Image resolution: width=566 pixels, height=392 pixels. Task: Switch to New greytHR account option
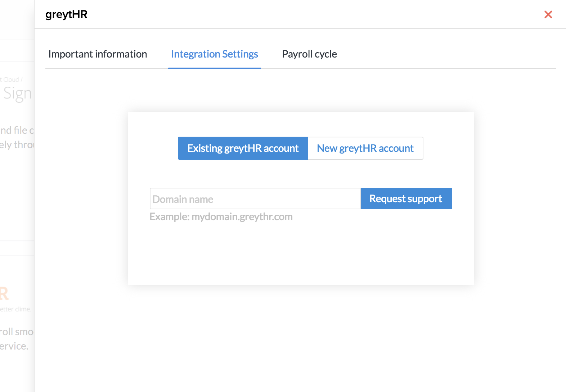pos(365,148)
